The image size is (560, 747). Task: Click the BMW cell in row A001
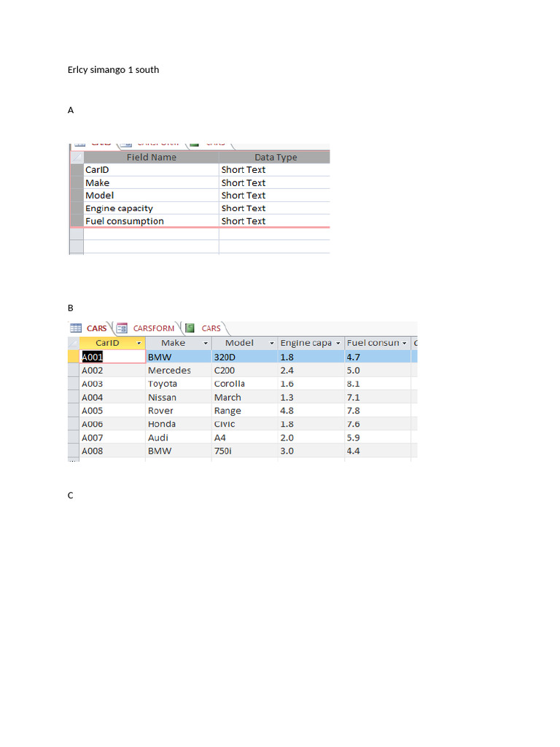click(x=179, y=357)
